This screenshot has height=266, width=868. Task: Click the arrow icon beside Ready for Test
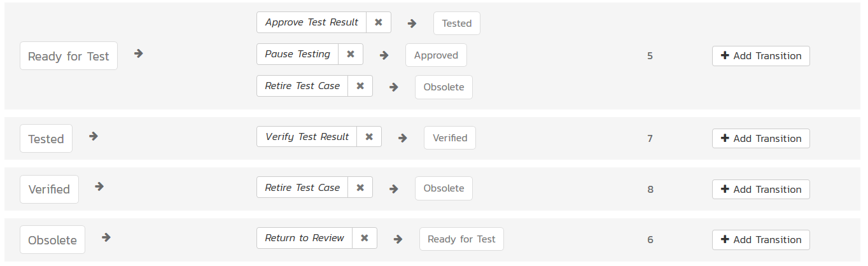139,53
